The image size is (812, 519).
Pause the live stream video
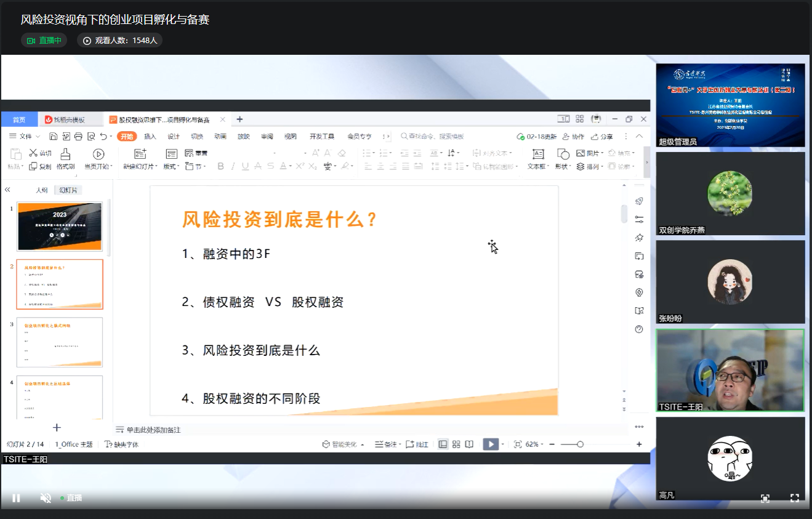(17, 498)
